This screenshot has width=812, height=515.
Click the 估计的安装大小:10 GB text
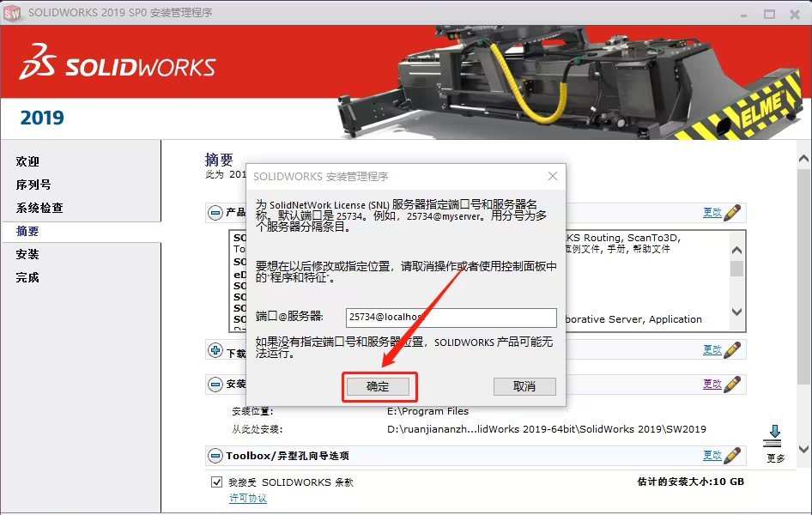[x=690, y=482]
